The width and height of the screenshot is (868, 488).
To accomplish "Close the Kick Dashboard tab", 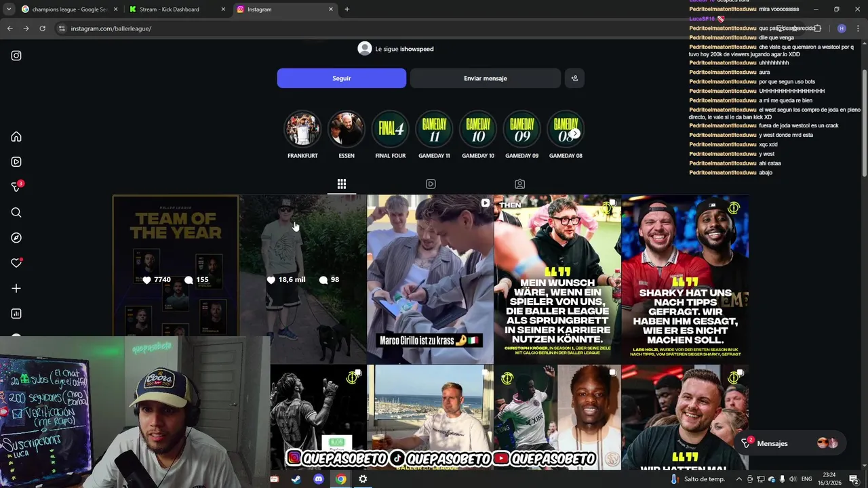I will tap(223, 9).
